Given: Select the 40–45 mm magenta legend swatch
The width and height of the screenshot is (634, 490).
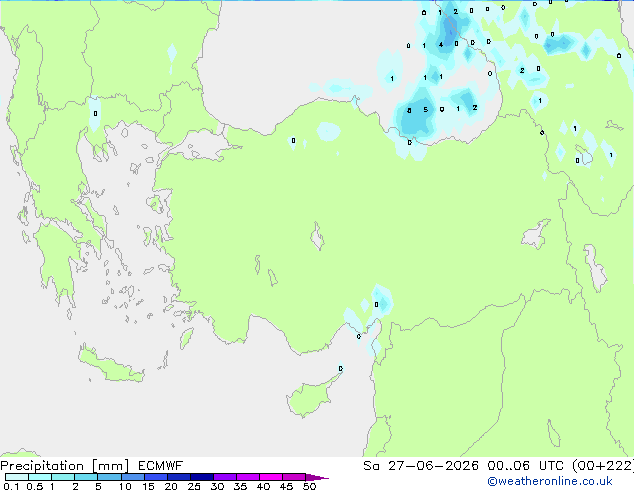Looking at the screenshot, I should [x=271, y=477].
